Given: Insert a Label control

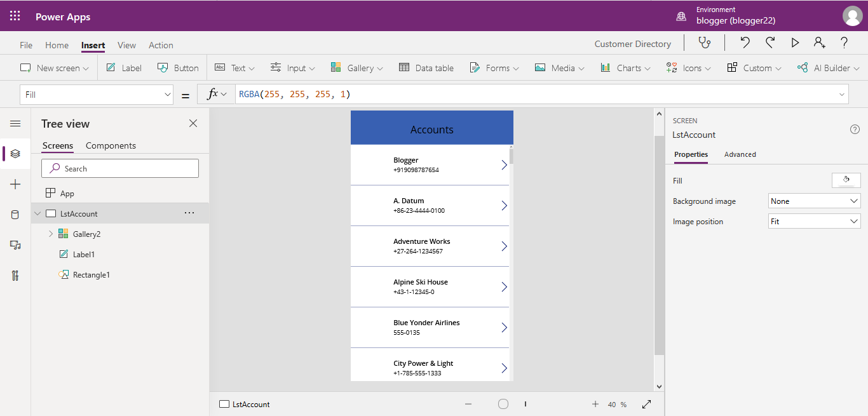Looking at the screenshot, I should [x=124, y=68].
